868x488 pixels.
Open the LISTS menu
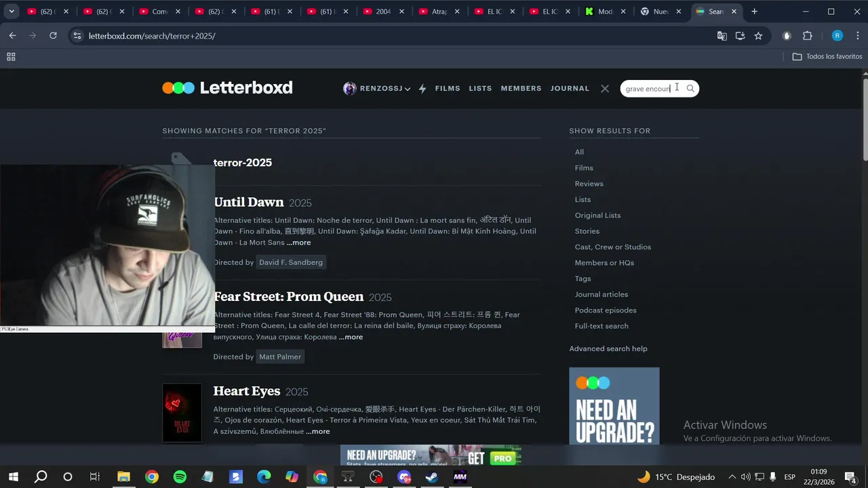480,89
